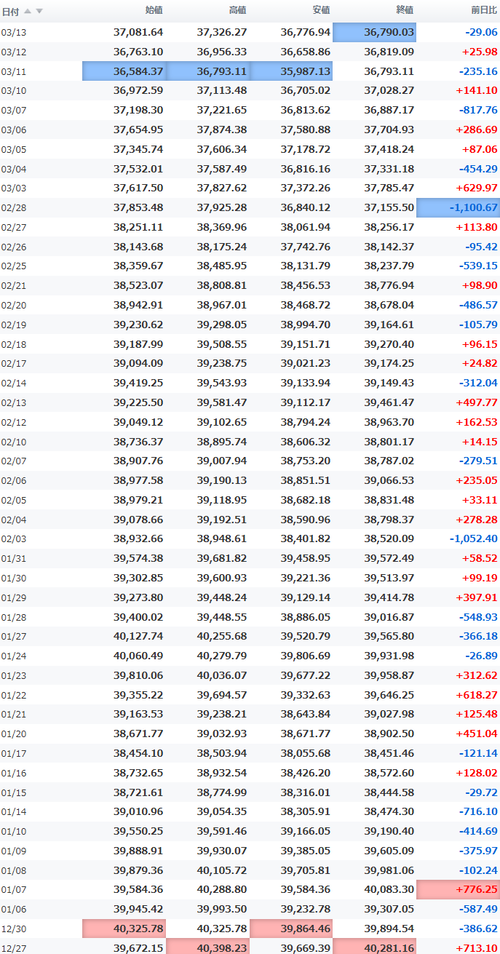Screen dimensions: 500x954
Task: Select closing value 38,787.02 on 02/07
Action: coord(389,461)
